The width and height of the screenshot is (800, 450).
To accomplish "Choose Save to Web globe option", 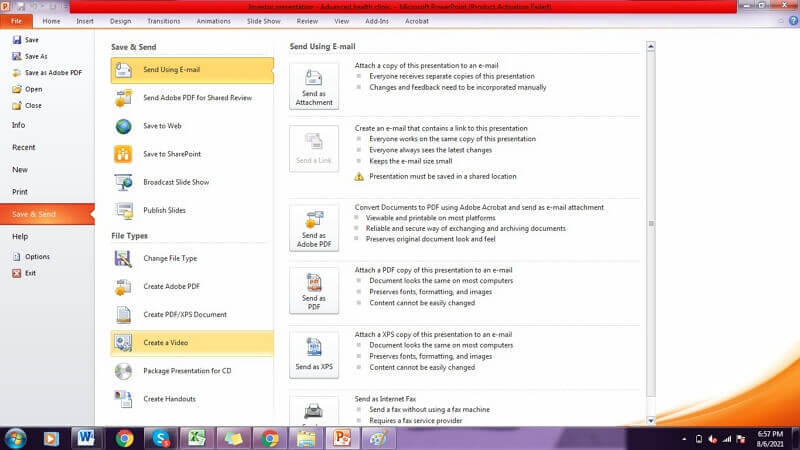I will 192,126.
